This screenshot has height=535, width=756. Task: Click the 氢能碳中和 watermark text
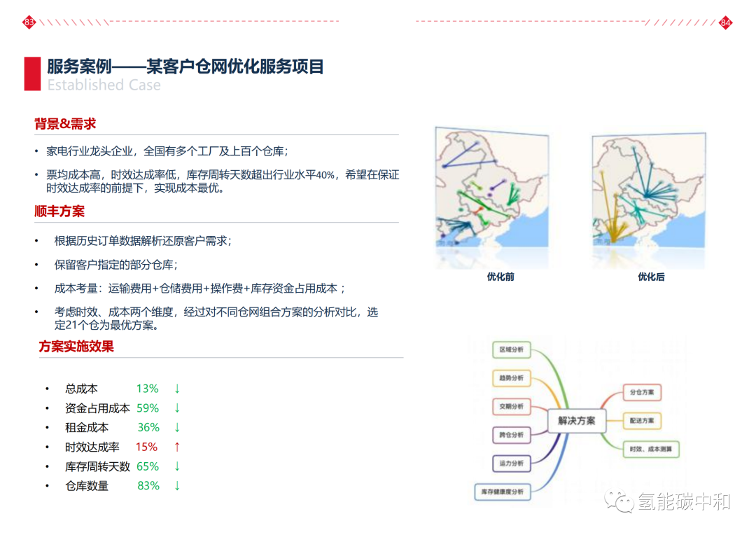[x=684, y=501]
